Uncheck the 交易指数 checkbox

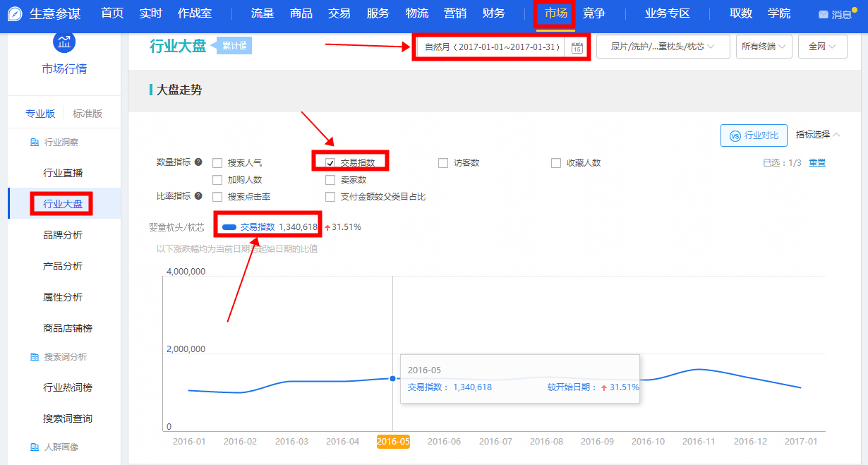(x=330, y=163)
